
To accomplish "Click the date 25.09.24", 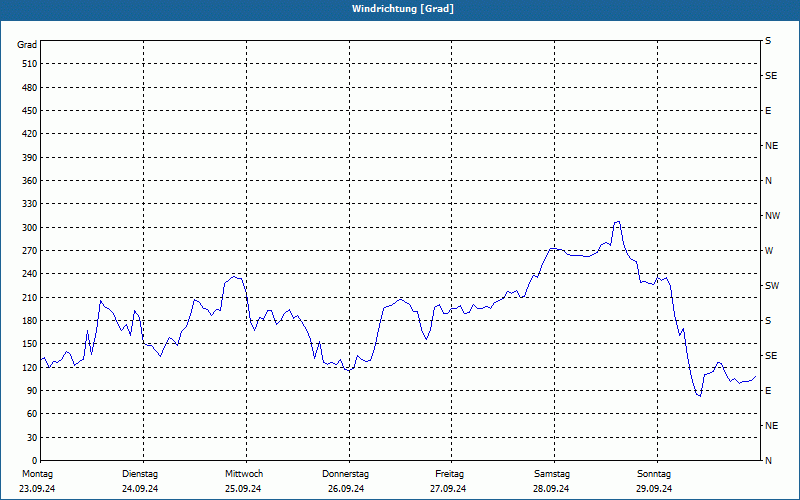I will pyautogui.click(x=243, y=489).
